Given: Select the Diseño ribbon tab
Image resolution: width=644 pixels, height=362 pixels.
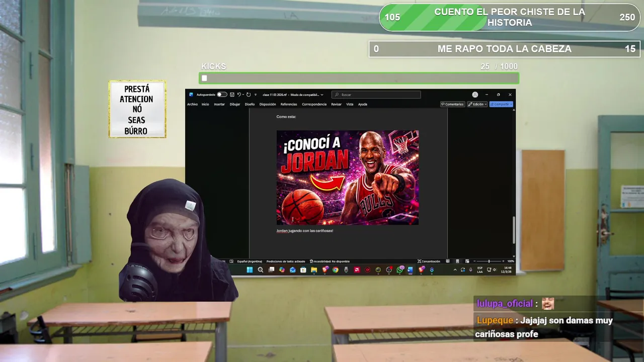Looking at the screenshot, I should point(250,104).
